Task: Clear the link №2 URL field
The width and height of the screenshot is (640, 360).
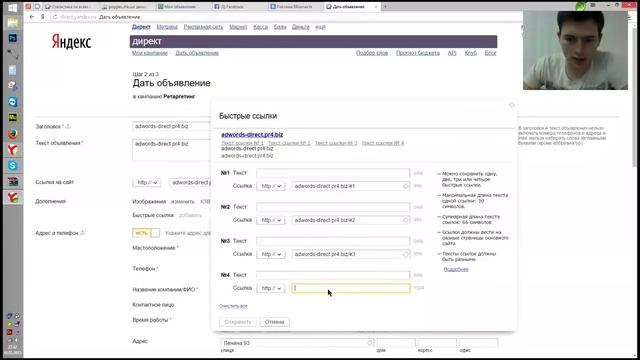Action: [x=405, y=220]
